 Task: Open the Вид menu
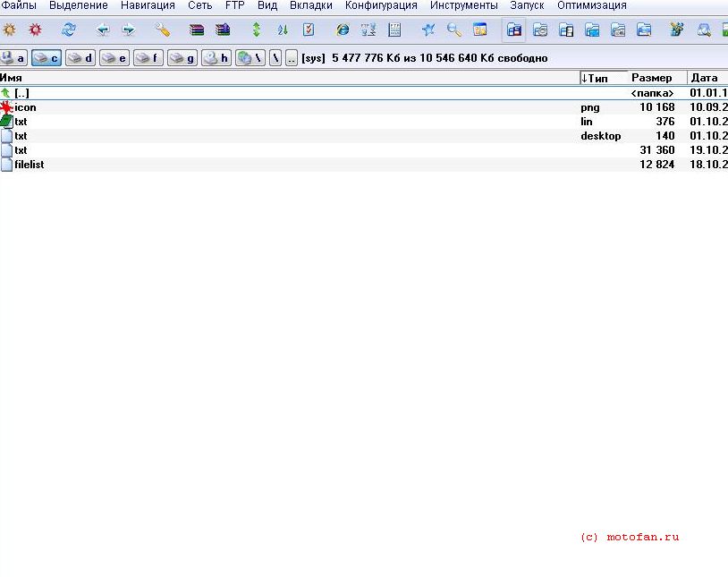click(267, 5)
